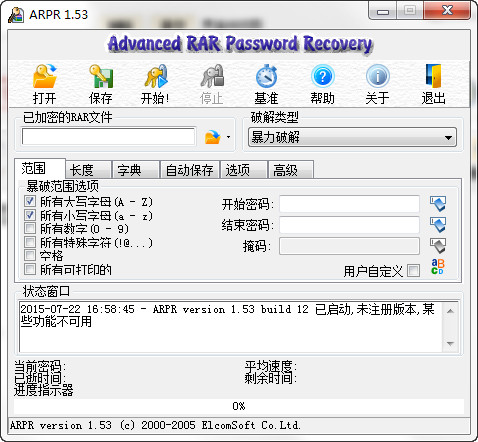
Task: Switch to the 长度 tab
Action: click(88, 170)
